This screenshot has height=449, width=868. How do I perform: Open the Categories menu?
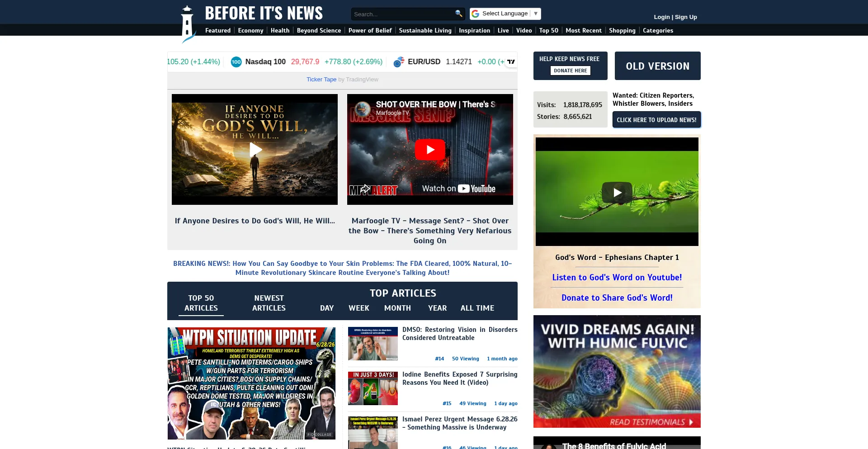click(x=658, y=30)
